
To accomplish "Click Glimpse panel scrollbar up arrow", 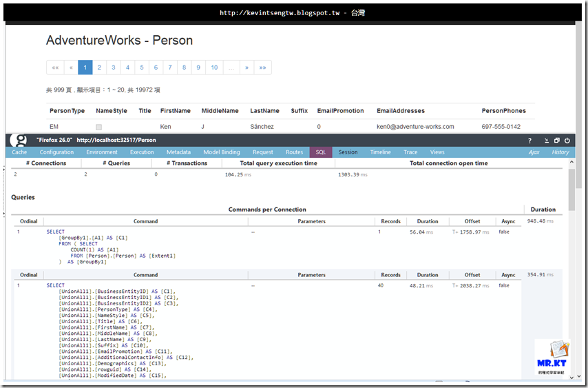I will pyautogui.click(x=571, y=162).
